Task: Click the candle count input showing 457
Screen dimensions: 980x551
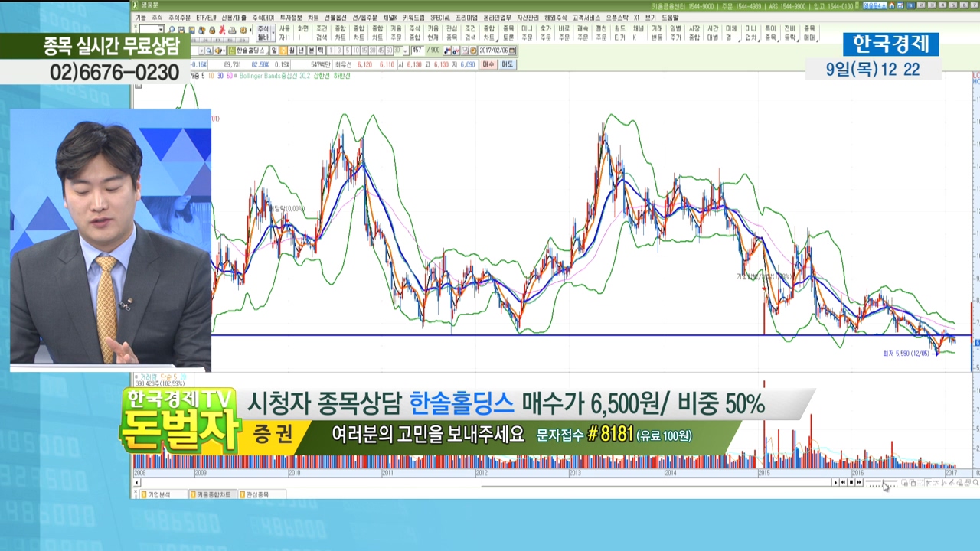Action: point(416,51)
